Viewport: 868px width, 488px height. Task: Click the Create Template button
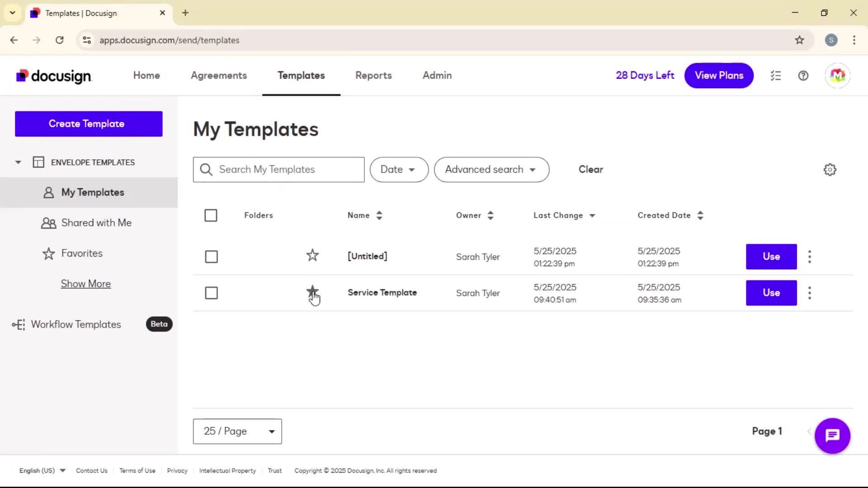[89, 124]
